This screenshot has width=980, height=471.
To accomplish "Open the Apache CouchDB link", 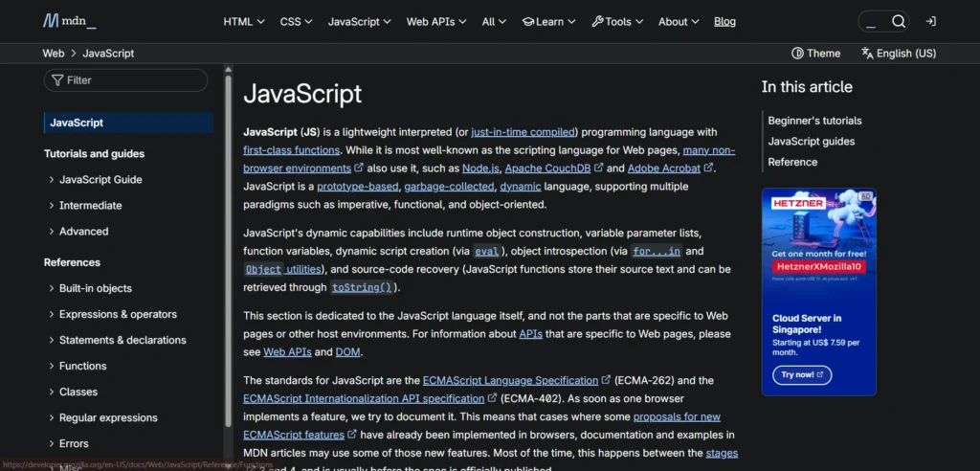I will (554, 168).
